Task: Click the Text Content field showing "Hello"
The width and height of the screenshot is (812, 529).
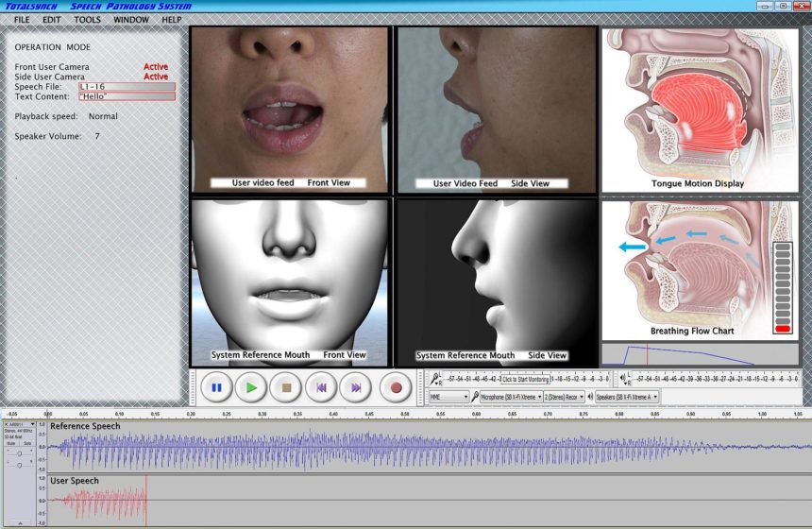Action: coord(127,96)
